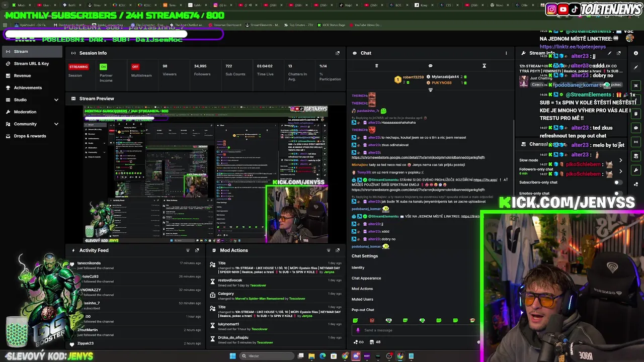Open the Top Emotes 7TV bookmark

tap(300, 25)
